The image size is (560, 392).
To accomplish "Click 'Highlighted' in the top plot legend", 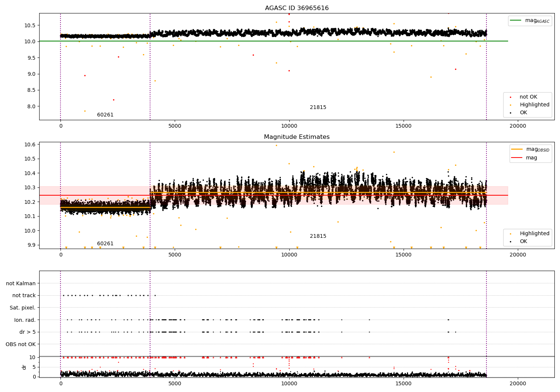I will click(535, 105).
